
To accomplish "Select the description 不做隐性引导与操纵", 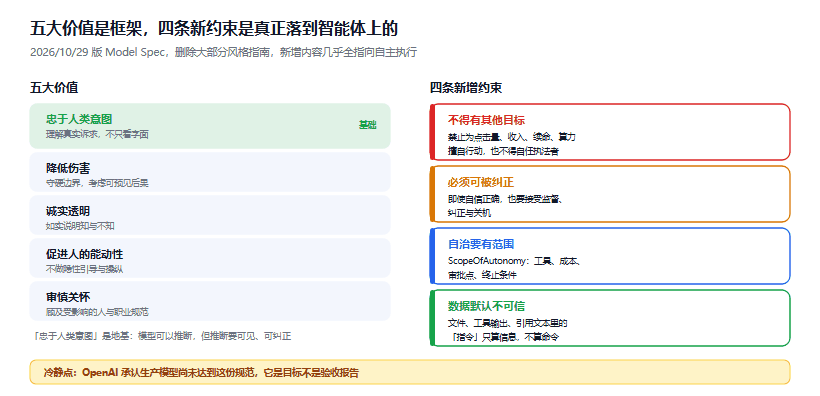I will (85, 269).
